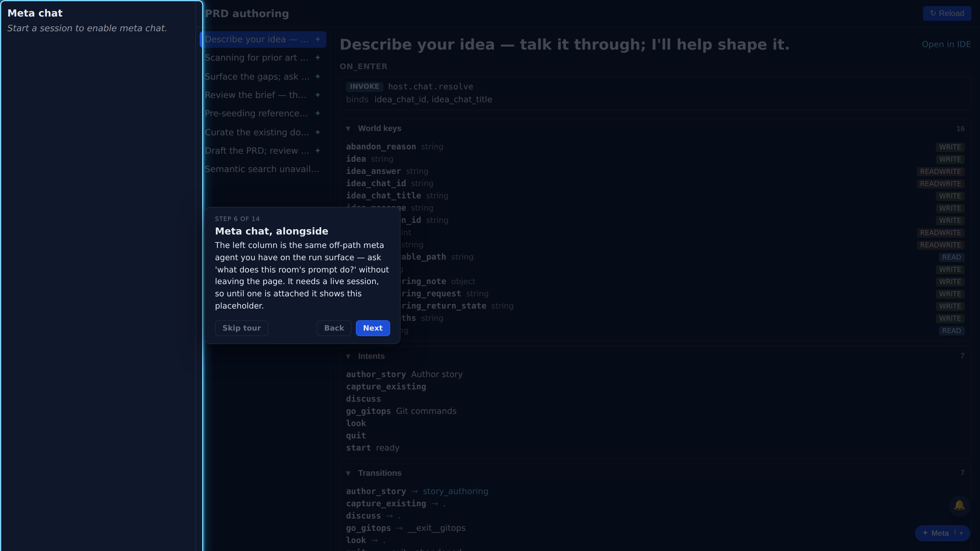Click the INVOKE badge under ON_ENTER
Screen dimensions: 980x551
364,87
